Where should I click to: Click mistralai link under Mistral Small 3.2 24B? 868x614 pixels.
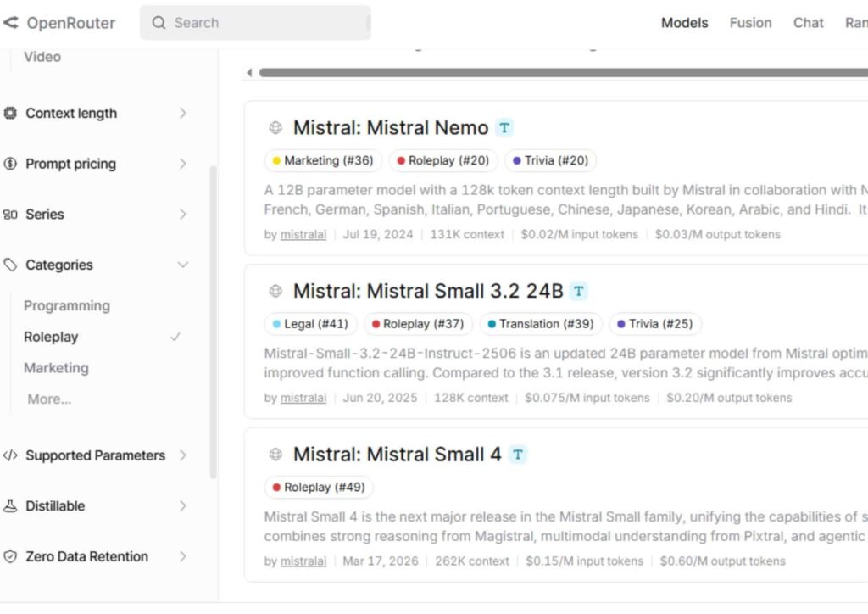tap(303, 398)
